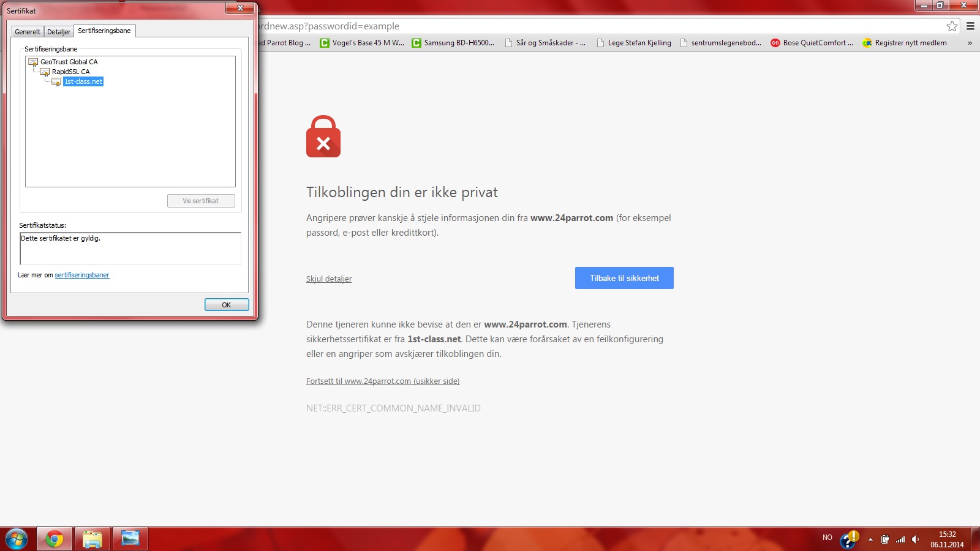Follow the Fortsett til www.24parrot.com link

pyautogui.click(x=383, y=381)
